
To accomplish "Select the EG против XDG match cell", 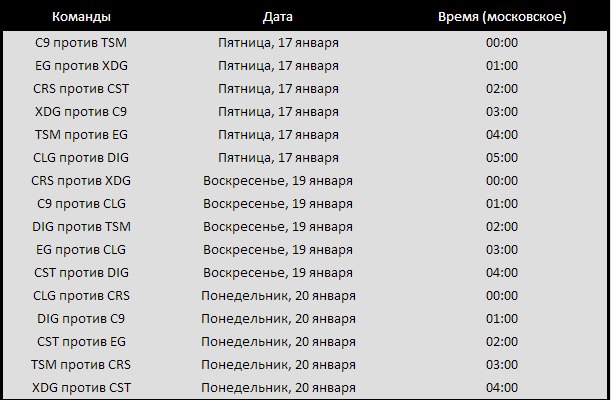I will (81, 66).
